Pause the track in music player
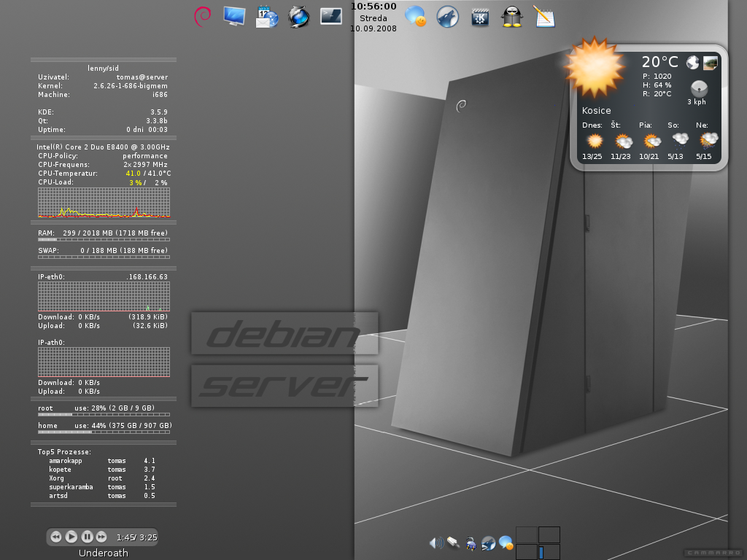Screen dimensions: 747x560 (x=87, y=537)
